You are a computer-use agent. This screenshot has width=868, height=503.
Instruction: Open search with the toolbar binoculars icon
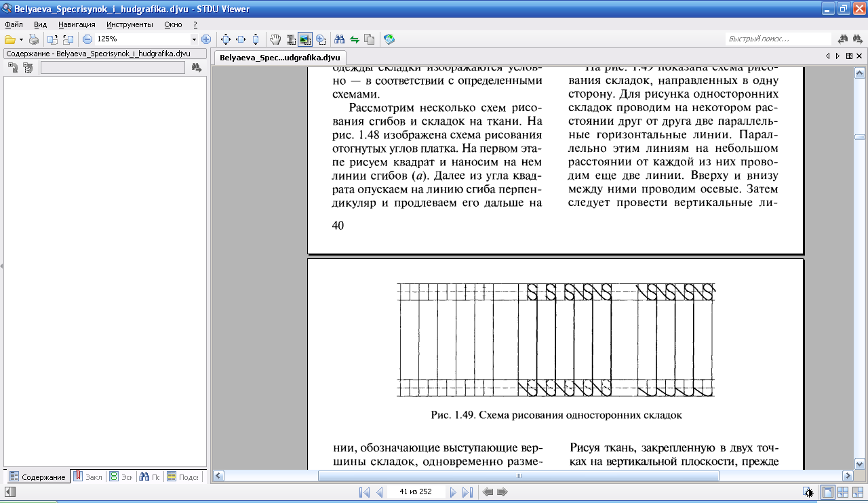pos(339,39)
